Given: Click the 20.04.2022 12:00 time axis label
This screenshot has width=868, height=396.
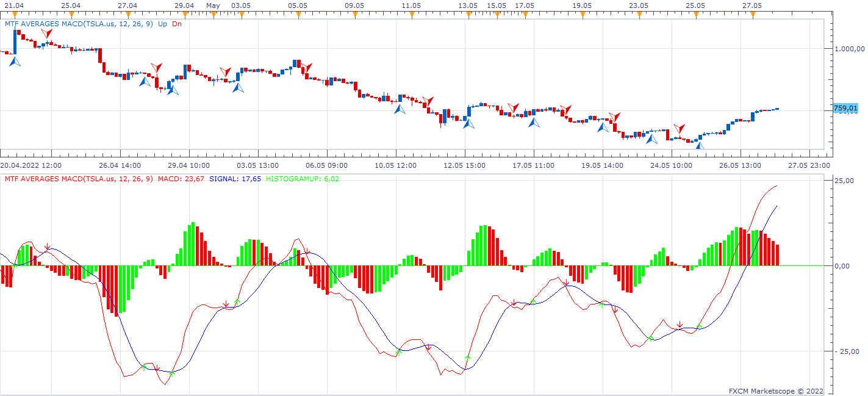Looking at the screenshot, I should pos(30,165).
